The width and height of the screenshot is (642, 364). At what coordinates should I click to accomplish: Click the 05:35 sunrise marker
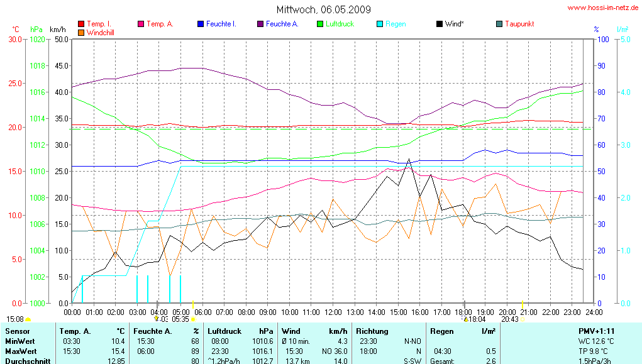pyautogui.click(x=180, y=319)
